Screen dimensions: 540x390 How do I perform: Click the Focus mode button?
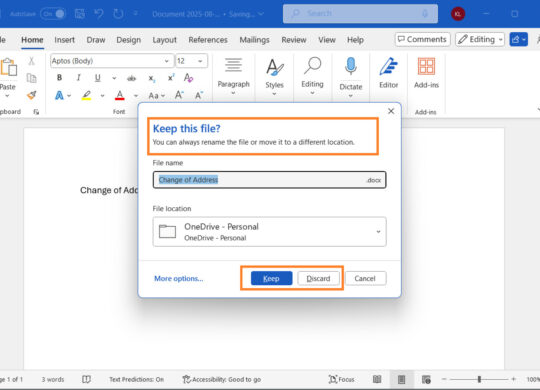click(x=341, y=379)
